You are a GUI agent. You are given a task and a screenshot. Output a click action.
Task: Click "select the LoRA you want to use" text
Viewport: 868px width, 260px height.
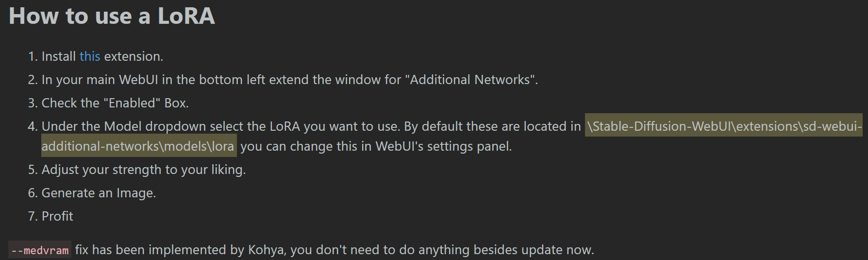tap(305, 126)
